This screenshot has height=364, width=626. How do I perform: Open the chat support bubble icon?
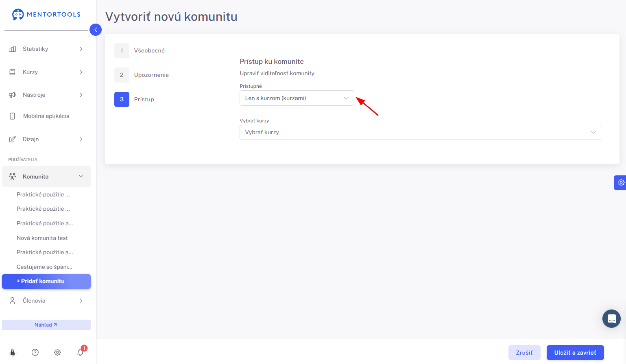click(x=611, y=319)
